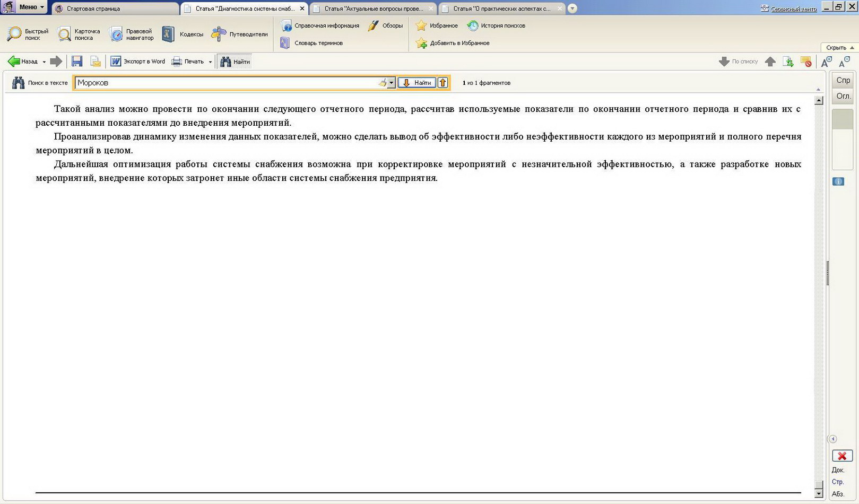Click the search text field containing Мороков

point(225,83)
